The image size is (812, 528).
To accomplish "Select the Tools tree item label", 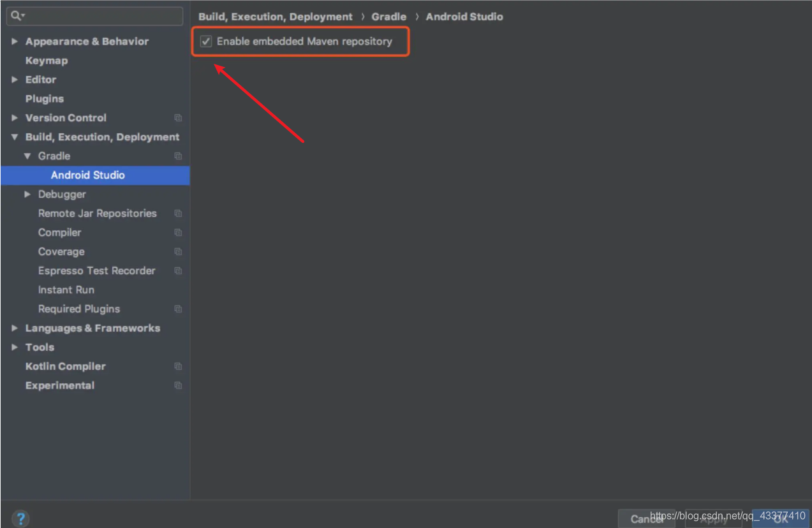I will (x=40, y=348).
